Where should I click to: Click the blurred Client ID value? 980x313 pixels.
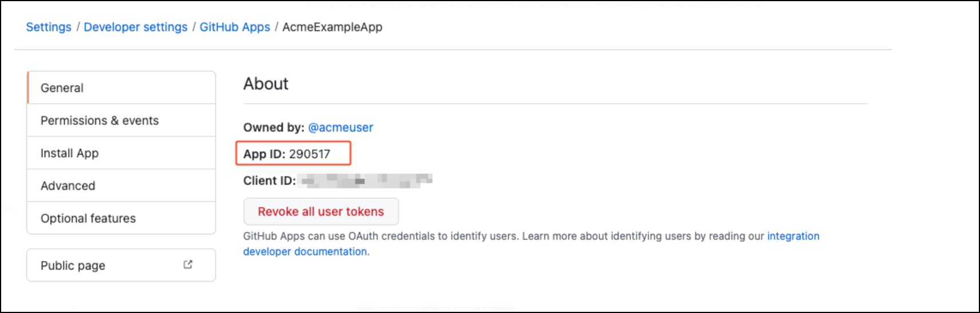tap(366, 181)
